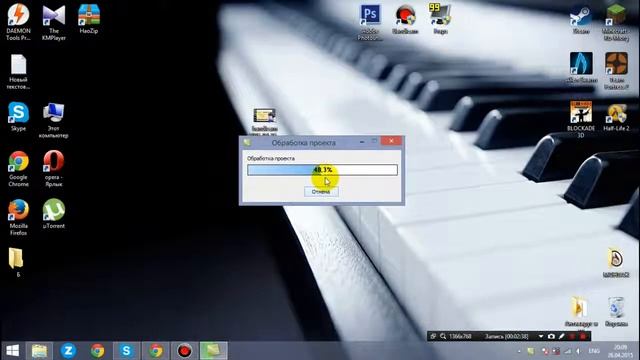Select the uTorrent desktop shortcut
Screen dimensions: 640x360
53,214
